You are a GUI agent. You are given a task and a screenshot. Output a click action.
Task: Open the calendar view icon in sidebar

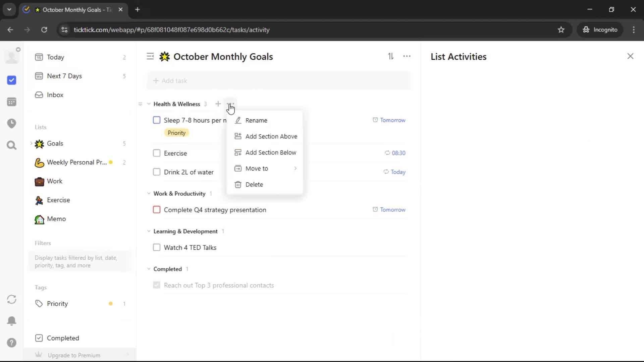coord(11,102)
